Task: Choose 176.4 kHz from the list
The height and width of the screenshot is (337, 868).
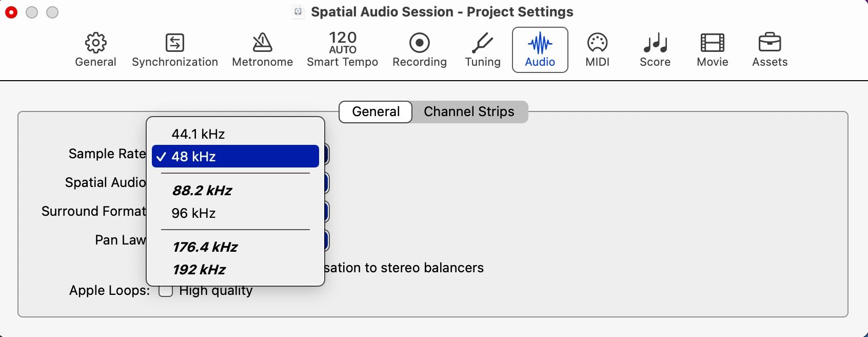Action: tap(204, 247)
